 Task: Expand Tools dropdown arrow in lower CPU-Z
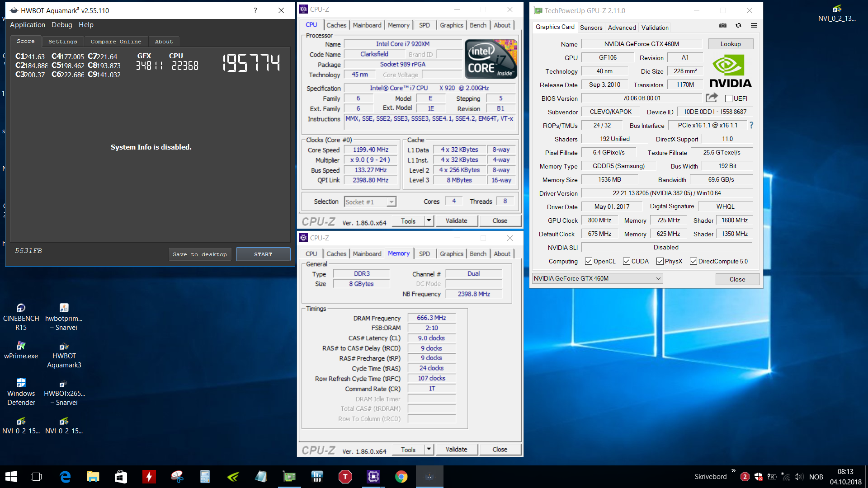point(429,449)
